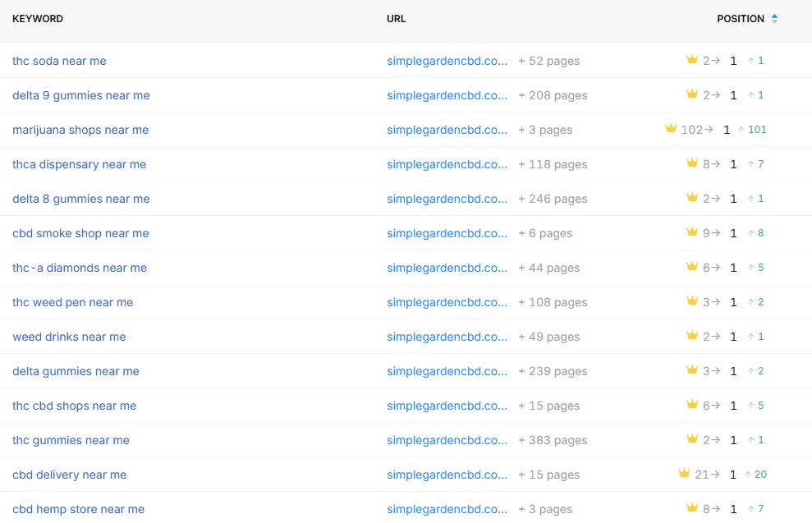Expand the + 239 pages list
Viewport: 812px width, 523px height.
[x=553, y=371]
